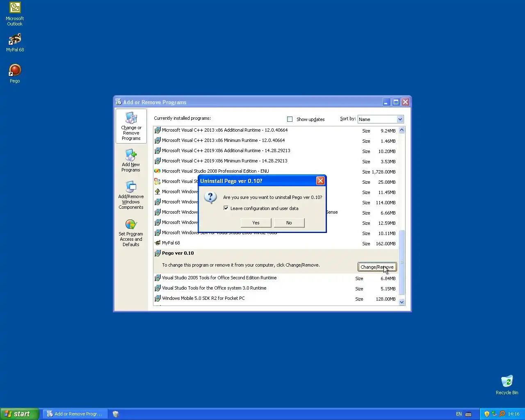Image resolution: width=525 pixels, height=420 pixels.
Task: Close the Uninstall Pego dialog
Action: tap(321, 181)
